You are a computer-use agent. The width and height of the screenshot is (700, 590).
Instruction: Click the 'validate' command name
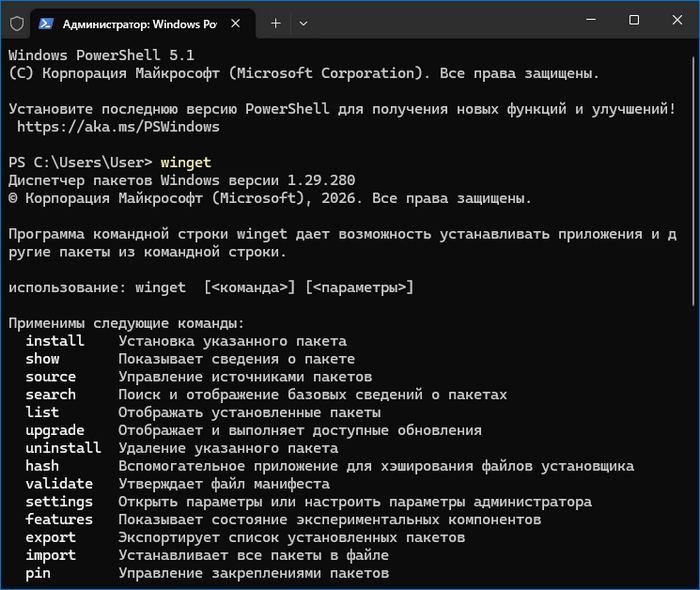(59, 484)
